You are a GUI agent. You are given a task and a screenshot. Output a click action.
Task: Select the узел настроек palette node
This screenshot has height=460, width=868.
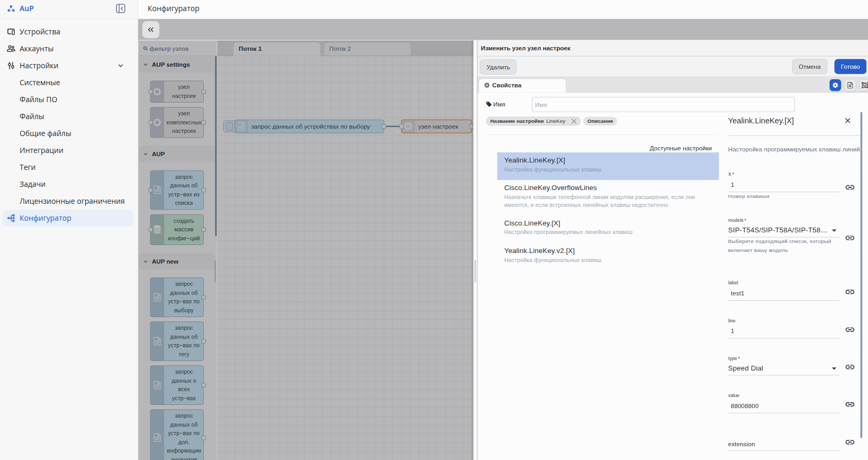[177, 92]
